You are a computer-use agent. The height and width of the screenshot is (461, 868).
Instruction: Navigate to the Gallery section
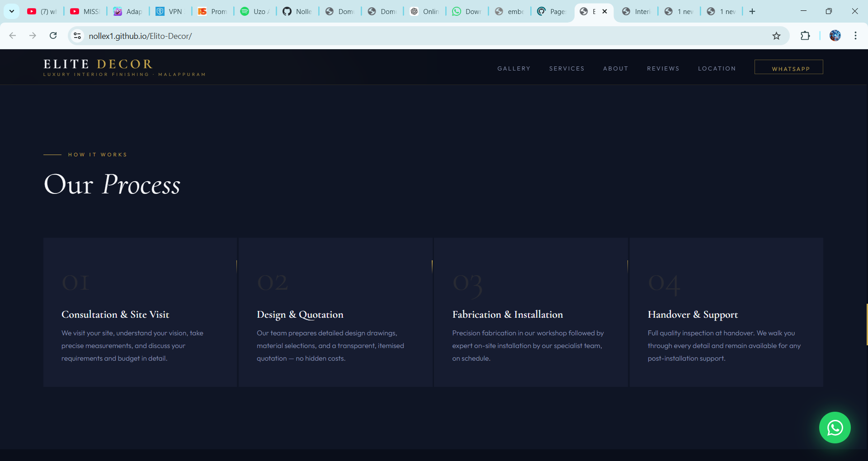[514, 69]
